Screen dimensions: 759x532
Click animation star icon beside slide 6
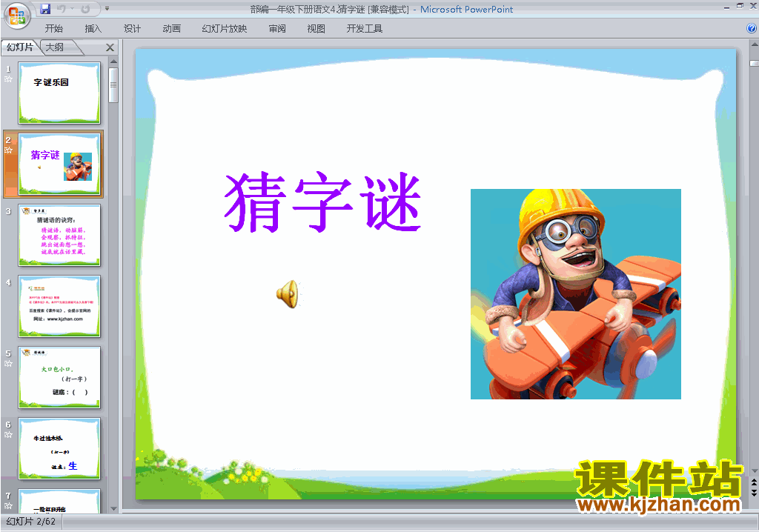coord(8,435)
